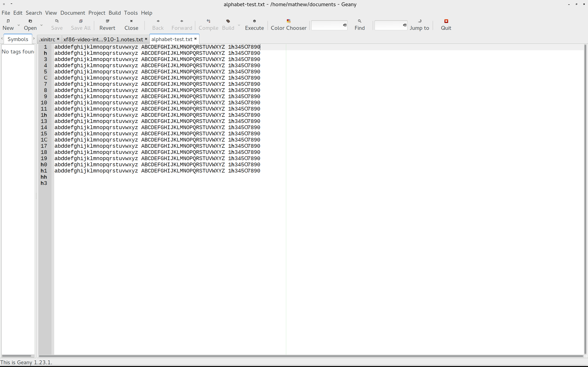Click the Find magnifier icon
588x367 pixels.
point(359,21)
